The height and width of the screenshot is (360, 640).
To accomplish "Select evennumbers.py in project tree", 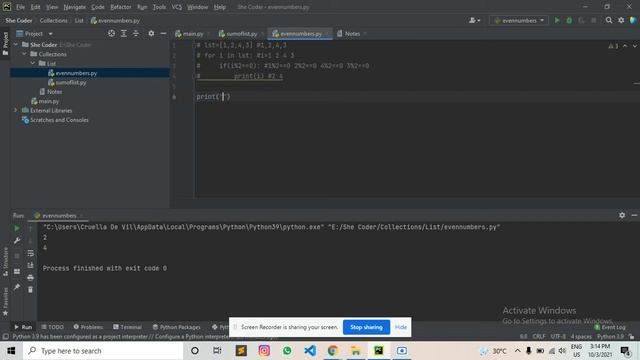I will tap(76, 73).
